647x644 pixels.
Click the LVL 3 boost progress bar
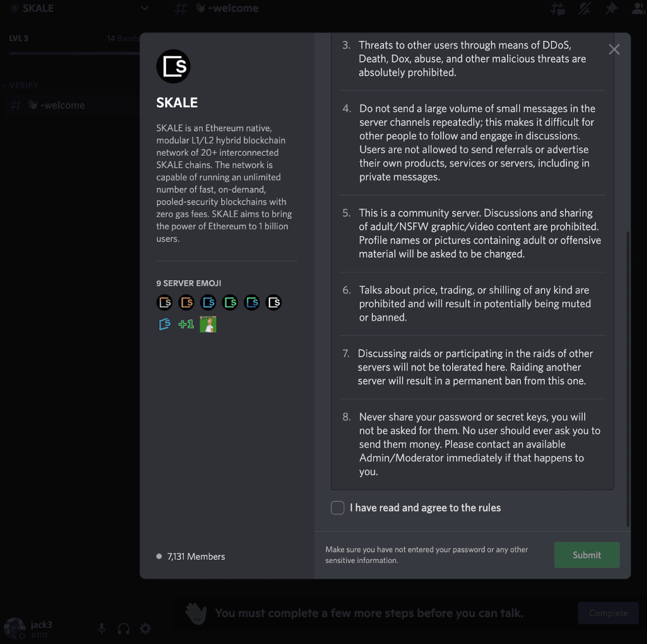[73, 52]
